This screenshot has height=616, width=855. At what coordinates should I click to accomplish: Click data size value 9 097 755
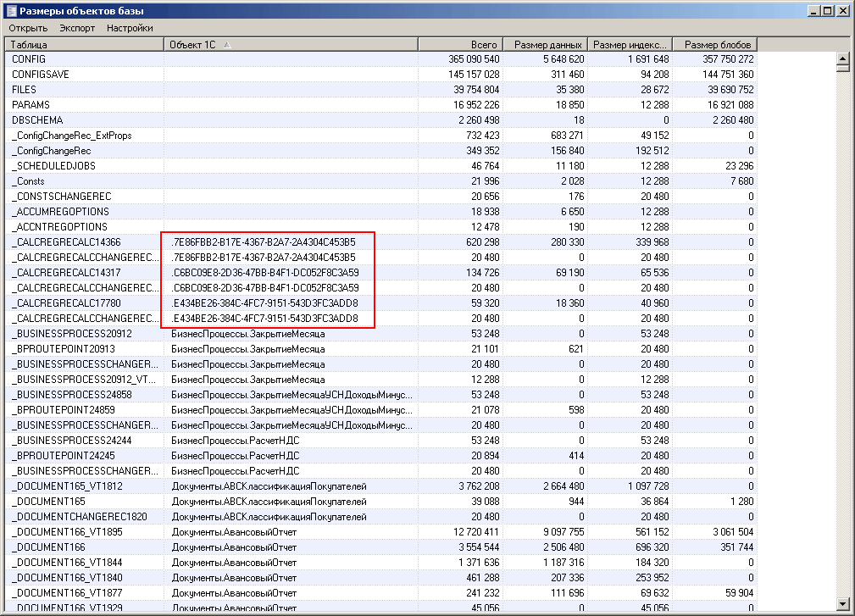click(564, 532)
